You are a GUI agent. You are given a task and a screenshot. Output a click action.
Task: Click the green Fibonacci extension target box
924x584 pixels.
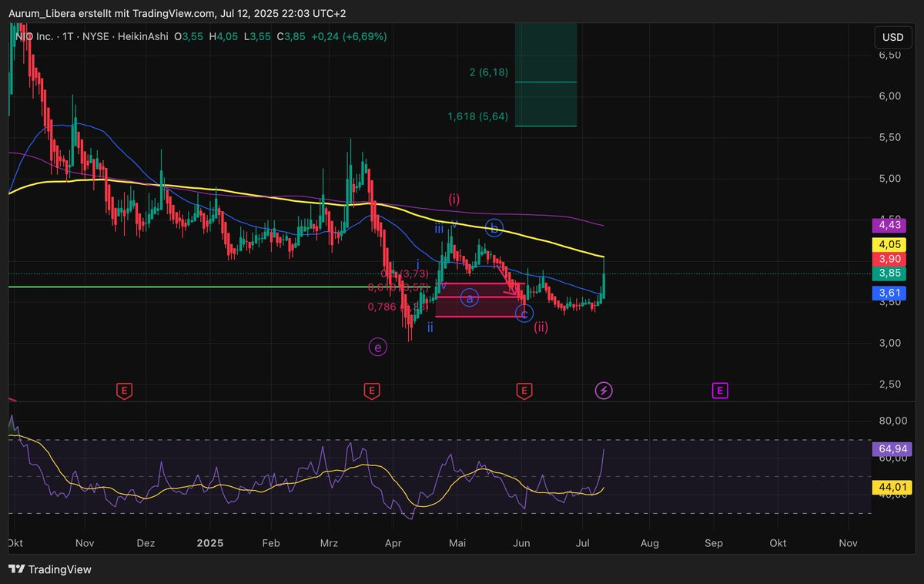point(545,75)
